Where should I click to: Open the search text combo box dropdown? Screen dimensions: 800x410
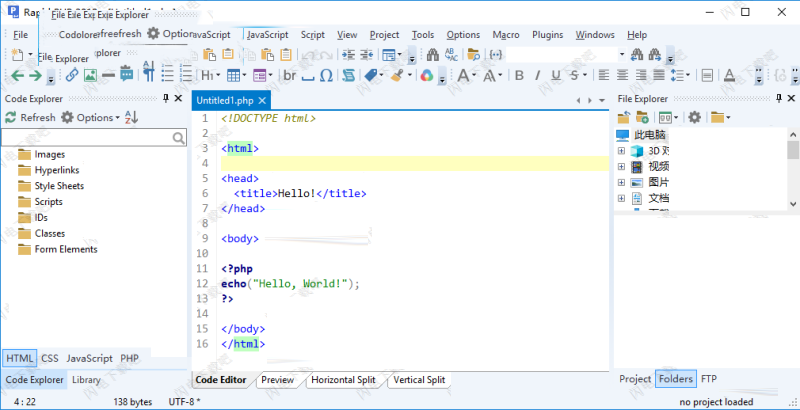coord(622,54)
